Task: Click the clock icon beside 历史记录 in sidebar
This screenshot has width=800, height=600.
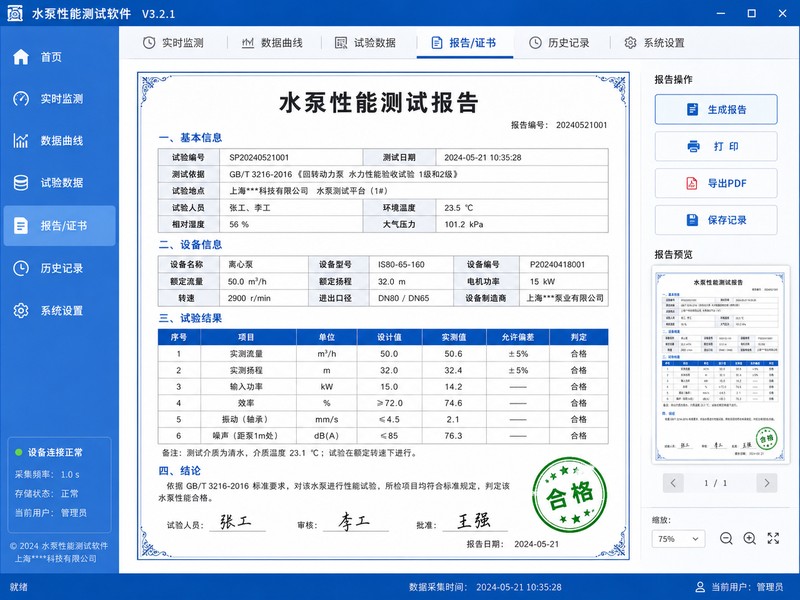Action: tap(21, 268)
